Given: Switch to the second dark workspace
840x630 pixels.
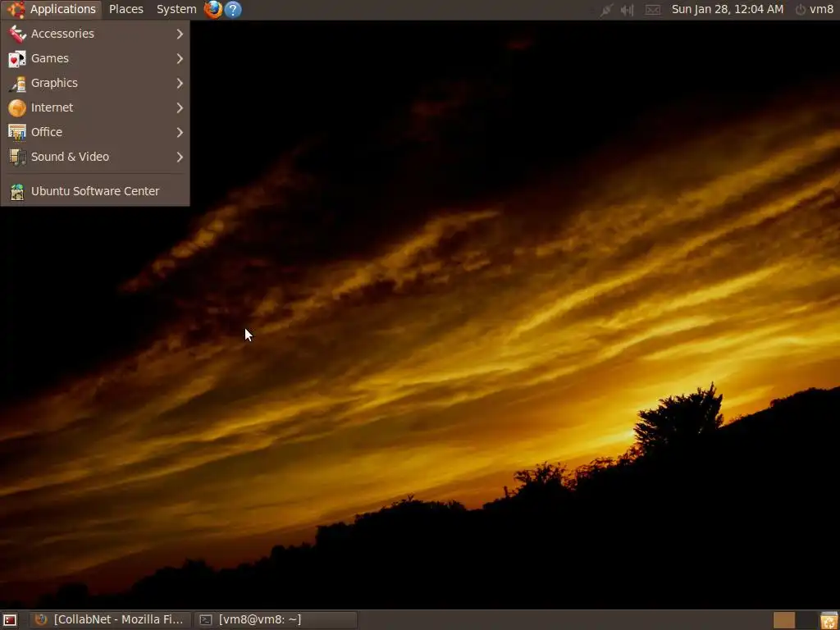Looking at the screenshot, I should pos(806,620).
